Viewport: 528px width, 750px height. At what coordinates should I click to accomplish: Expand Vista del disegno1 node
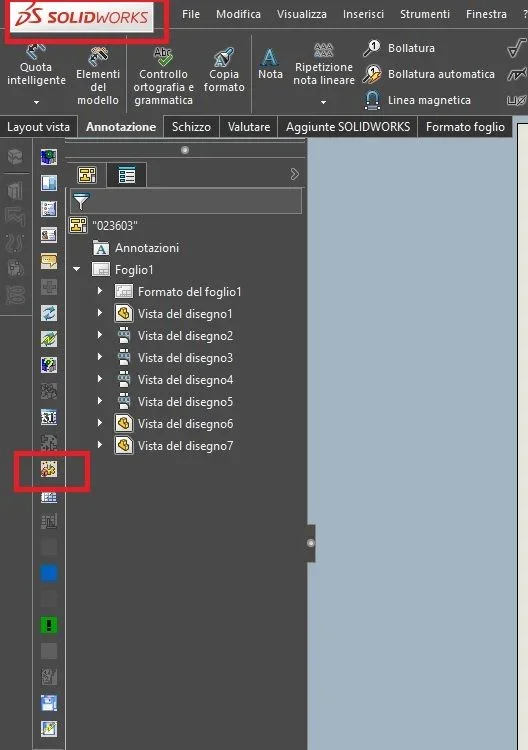point(99,313)
